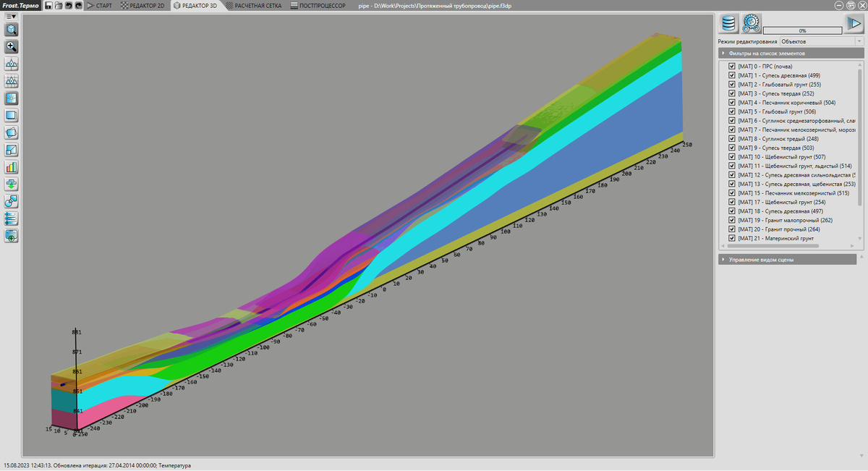Screen dimensions: 868x471
Task: Disable MAT 4 - Песчанник коричневый (504)
Action: [732, 103]
